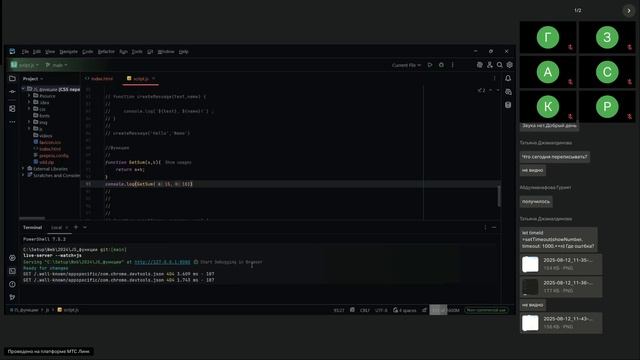Open the AI chat icon in right sidebar
The width and height of the screenshot is (640, 360).
coord(508,92)
